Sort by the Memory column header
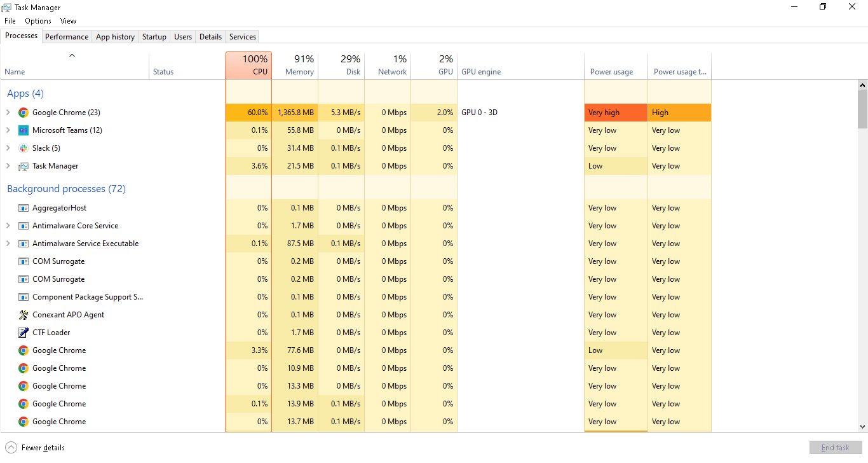868x463 pixels. coord(295,66)
